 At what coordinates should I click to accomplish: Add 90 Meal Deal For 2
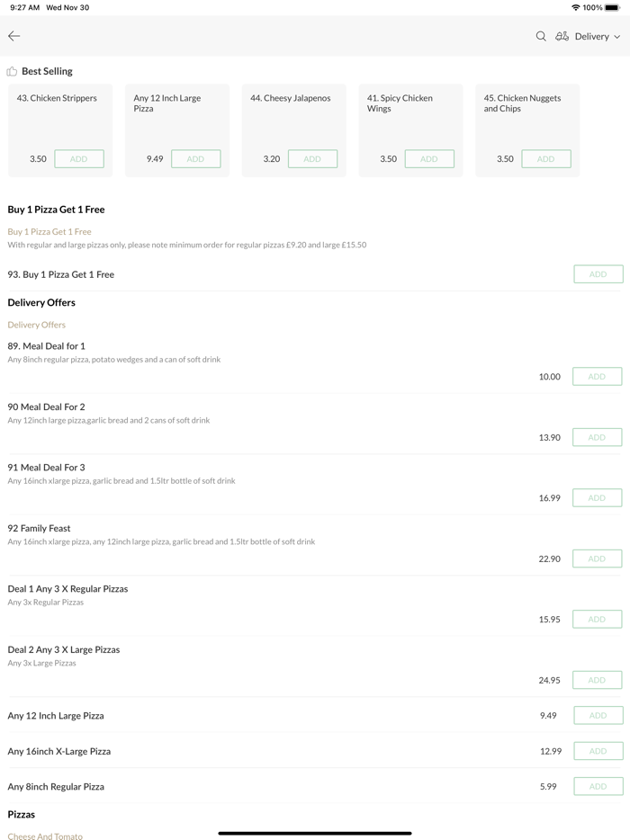(597, 437)
